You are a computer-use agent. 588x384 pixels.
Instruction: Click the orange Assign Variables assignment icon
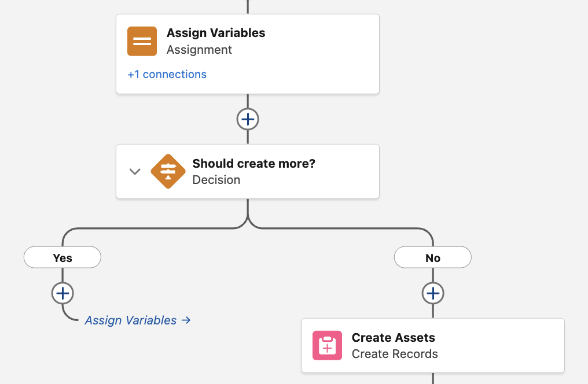[142, 41]
